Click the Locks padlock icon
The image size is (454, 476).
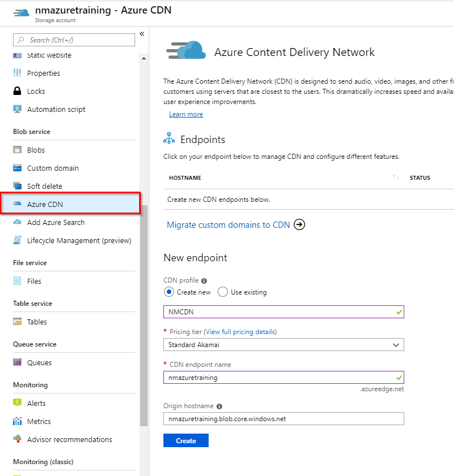(17, 91)
